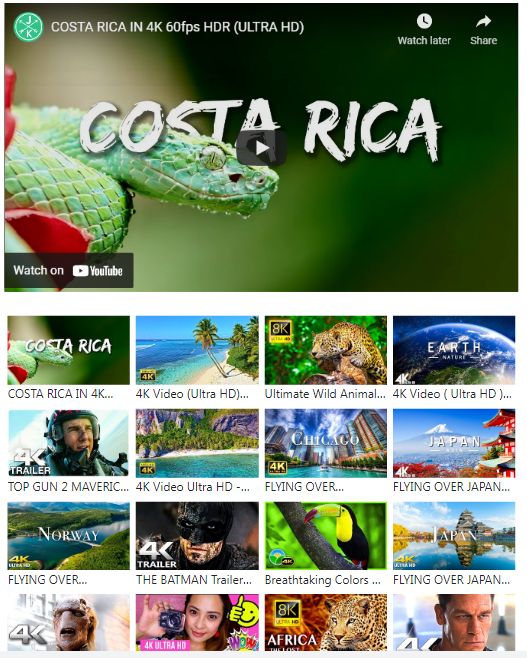
Task: Open the video title link at top
Action: tap(177, 27)
